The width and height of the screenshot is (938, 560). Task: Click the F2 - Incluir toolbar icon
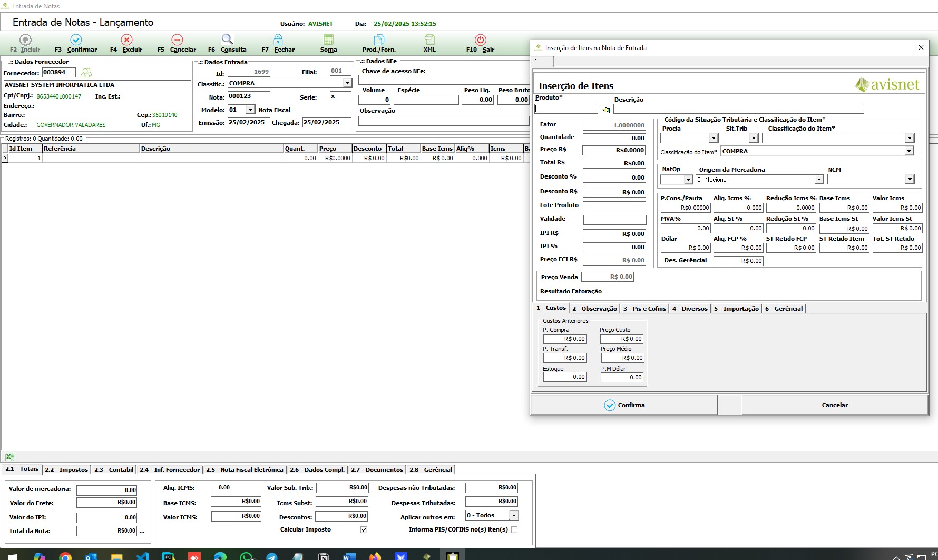click(25, 40)
